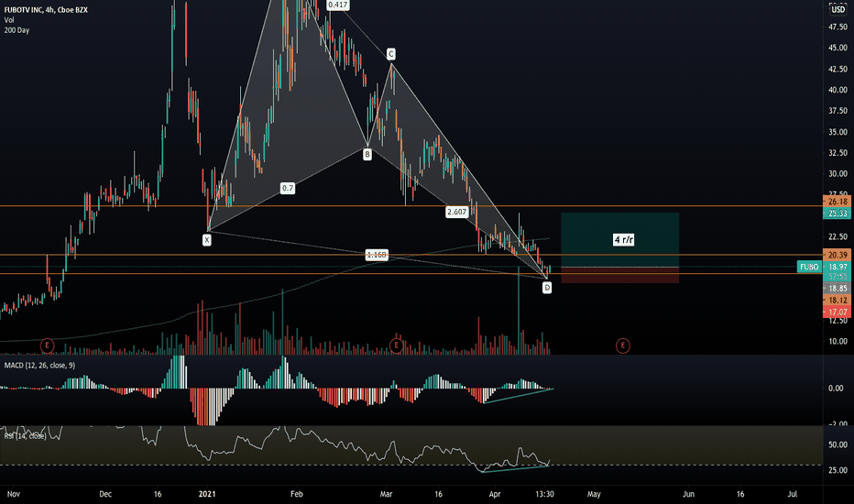Viewport: 854px width, 504px height.
Task: Click pattern point label X
Action: tap(207, 240)
